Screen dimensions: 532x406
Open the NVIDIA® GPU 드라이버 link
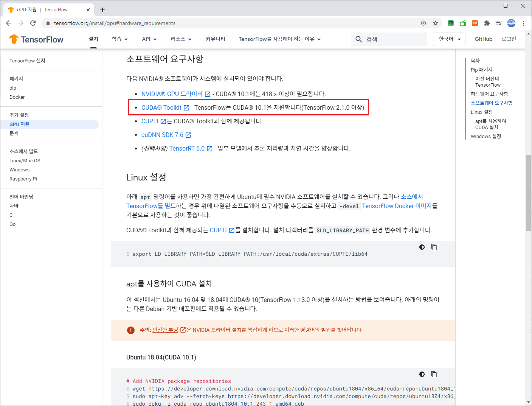click(x=172, y=94)
